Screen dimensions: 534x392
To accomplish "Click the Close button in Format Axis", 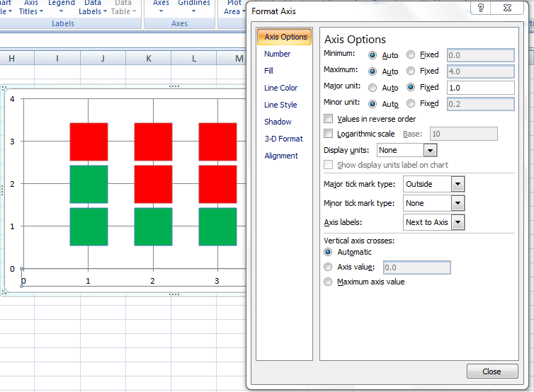I will pyautogui.click(x=492, y=371).
